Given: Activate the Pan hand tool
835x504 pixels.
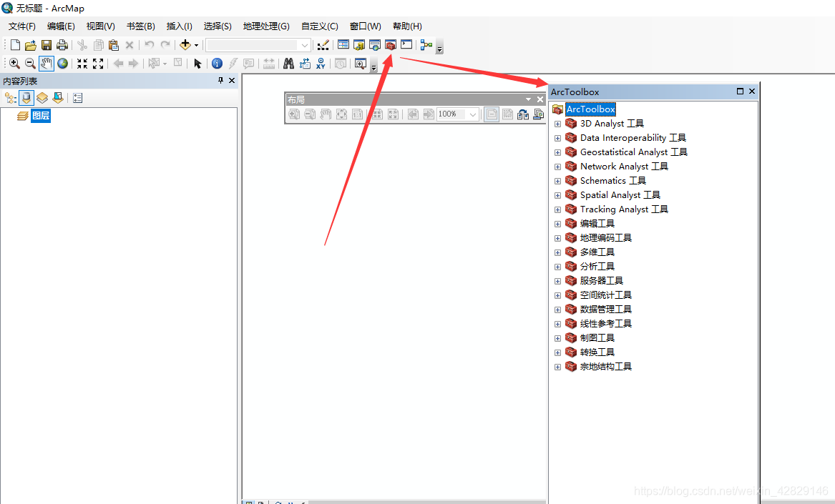Looking at the screenshot, I should pyautogui.click(x=47, y=64).
